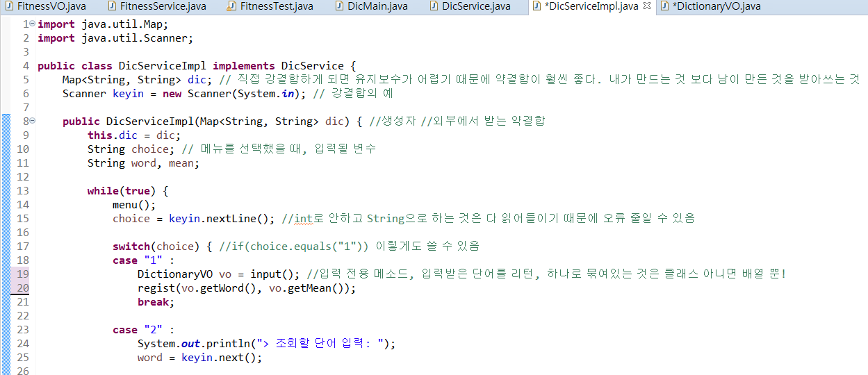Click this.dic on line 9
The width and height of the screenshot is (868, 375).
[x=113, y=135]
